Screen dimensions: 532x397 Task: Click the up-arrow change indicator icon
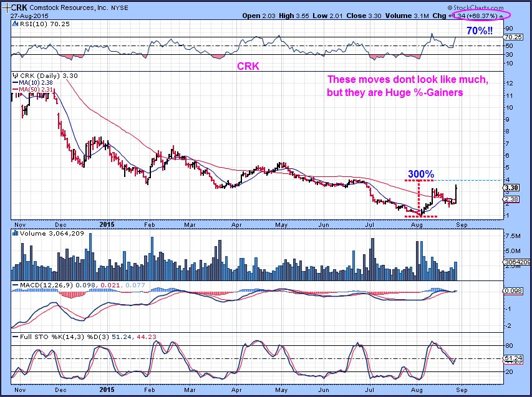coord(501,16)
